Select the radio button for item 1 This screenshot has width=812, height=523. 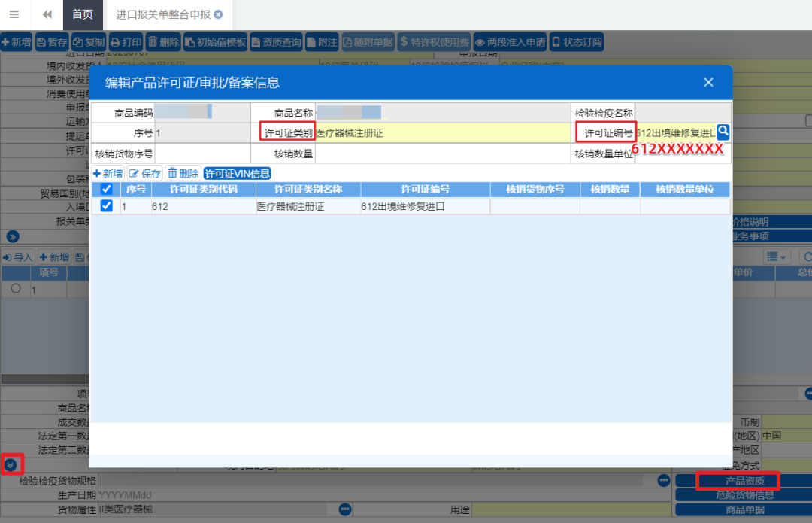(x=16, y=289)
